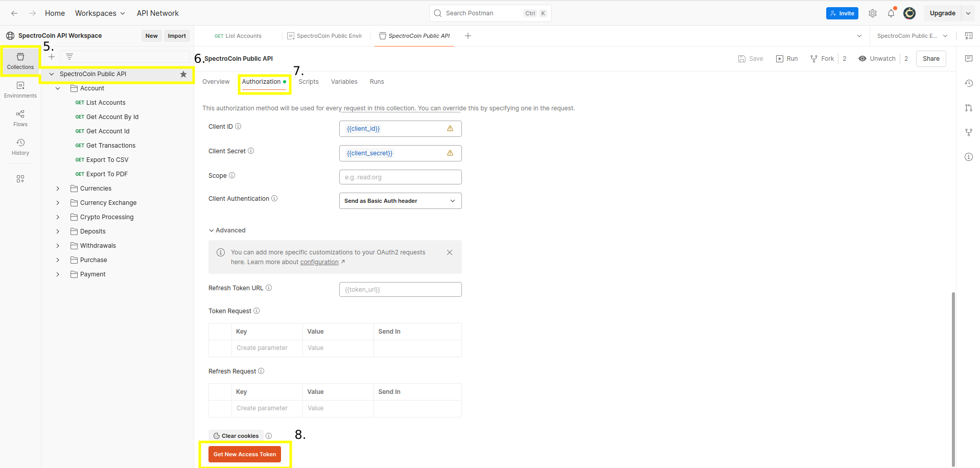This screenshot has height=468, width=980.
Task: Collapse the Advanced section
Action: click(x=227, y=230)
